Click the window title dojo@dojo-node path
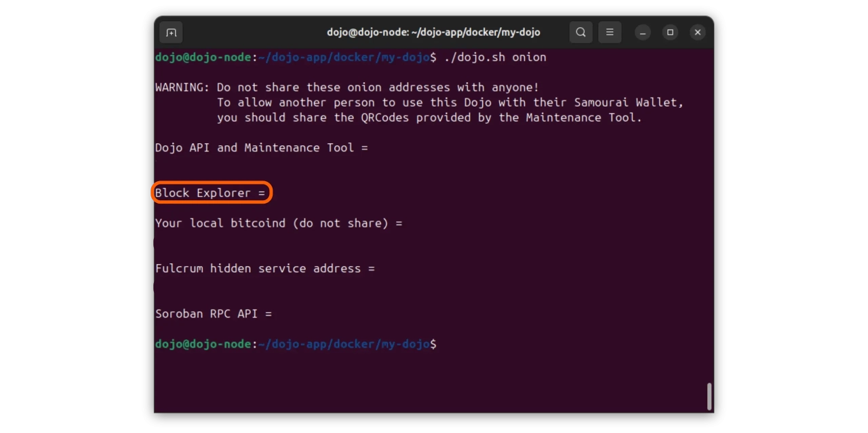Screen dimensions: 868x433 point(433,33)
